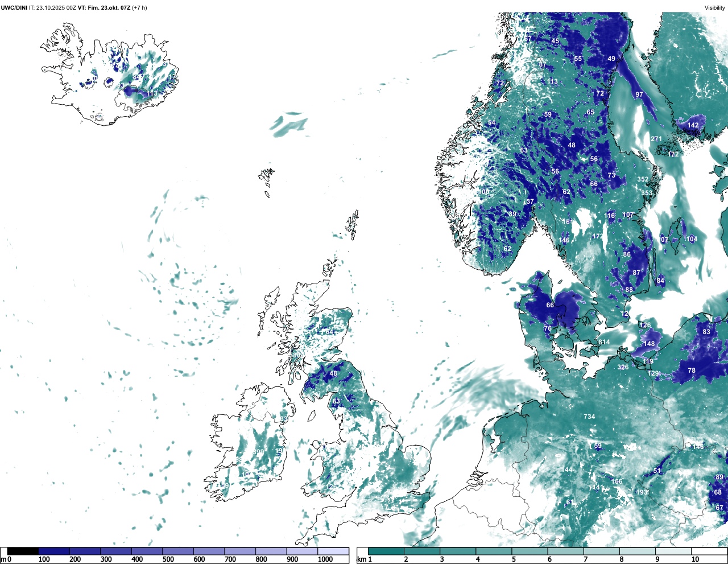The width and height of the screenshot is (728, 564).
Task: Select the 1–2 km dark teal swatch
Action: click(x=386, y=551)
